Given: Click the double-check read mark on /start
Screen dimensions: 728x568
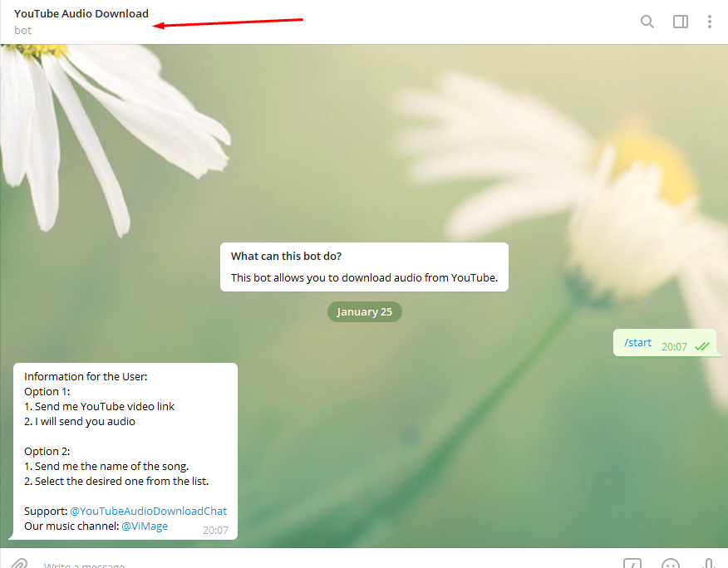Looking at the screenshot, I should click(702, 346).
